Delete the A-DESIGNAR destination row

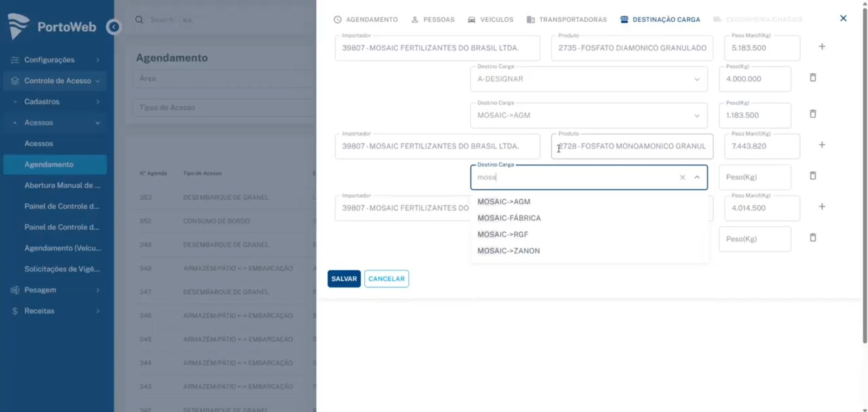click(813, 78)
